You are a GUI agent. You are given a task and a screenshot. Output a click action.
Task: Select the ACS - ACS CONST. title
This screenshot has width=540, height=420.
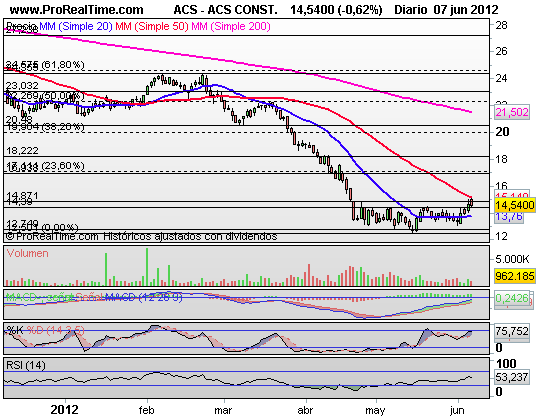pos(226,10)
